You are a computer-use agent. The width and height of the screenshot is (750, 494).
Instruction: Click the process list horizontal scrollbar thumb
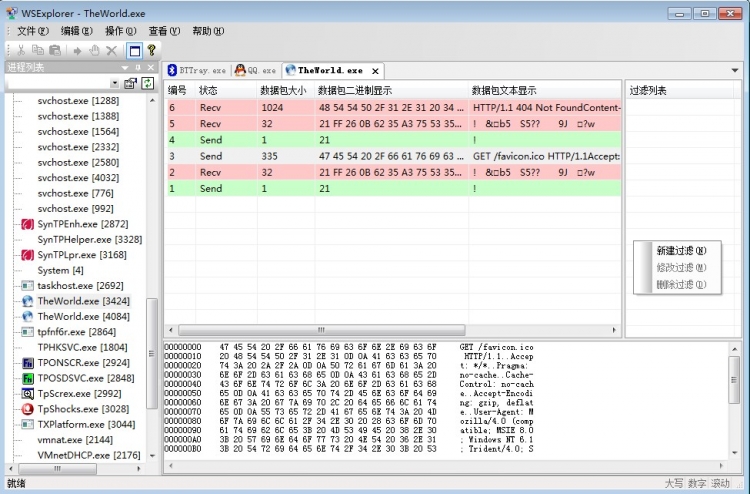[56, 469]
